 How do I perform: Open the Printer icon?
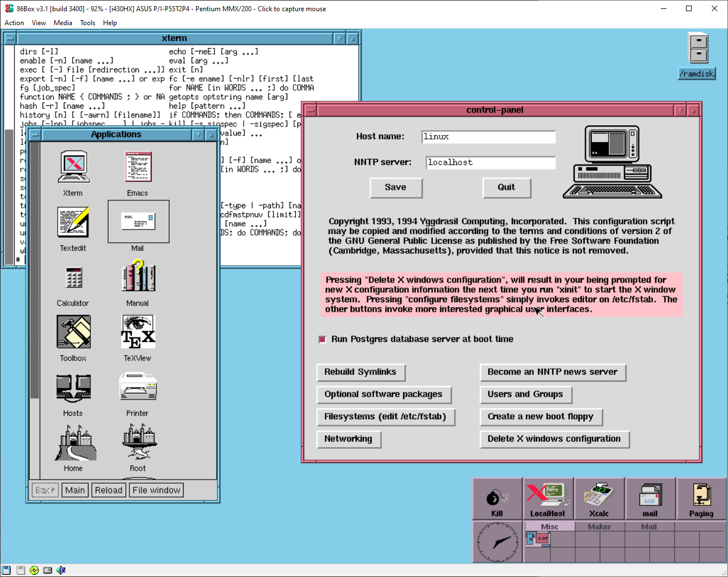(x=138, y=387)
